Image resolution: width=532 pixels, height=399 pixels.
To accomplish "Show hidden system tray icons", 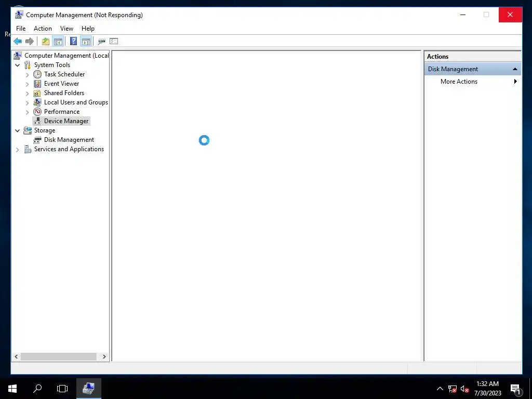I will pyautogui.click(x=440, y=389).
